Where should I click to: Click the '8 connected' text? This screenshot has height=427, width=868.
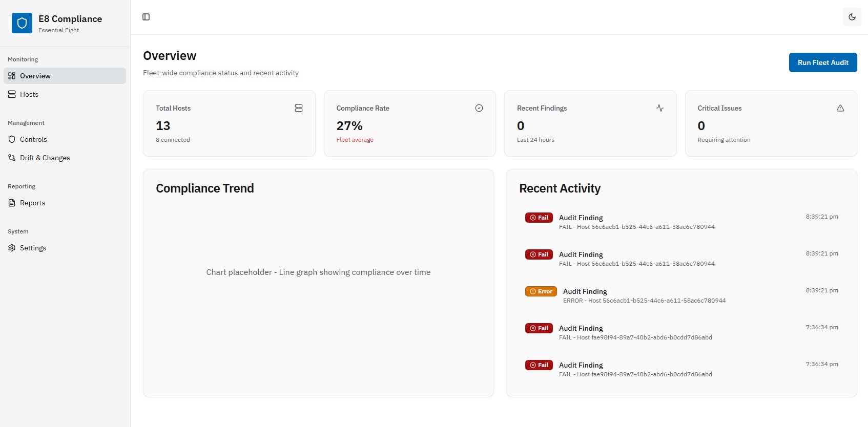(173, 140)
